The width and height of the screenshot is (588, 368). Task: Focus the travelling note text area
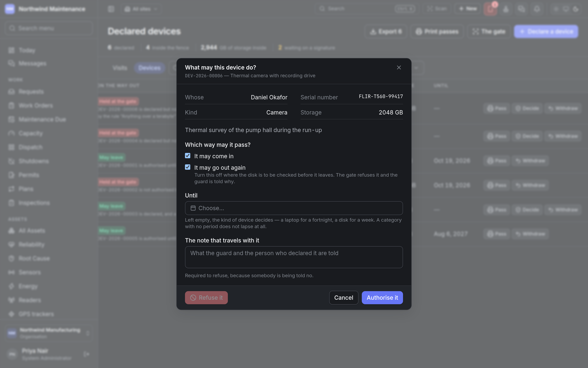click(294, 257)
